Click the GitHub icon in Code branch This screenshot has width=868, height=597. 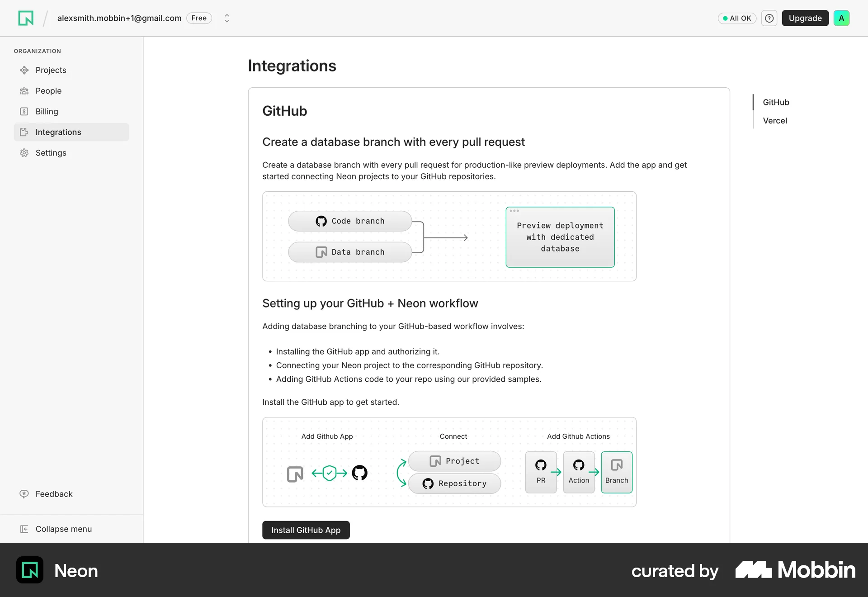pos(321,221)
